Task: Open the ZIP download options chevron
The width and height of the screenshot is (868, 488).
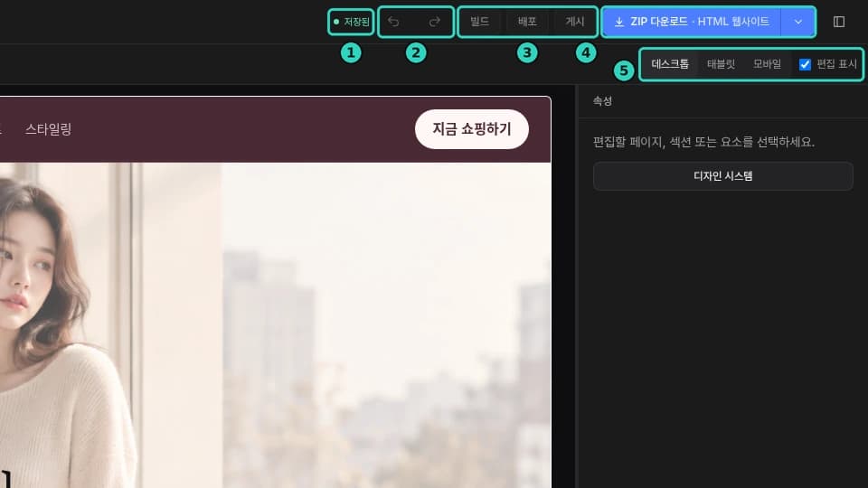Action: 797,22
